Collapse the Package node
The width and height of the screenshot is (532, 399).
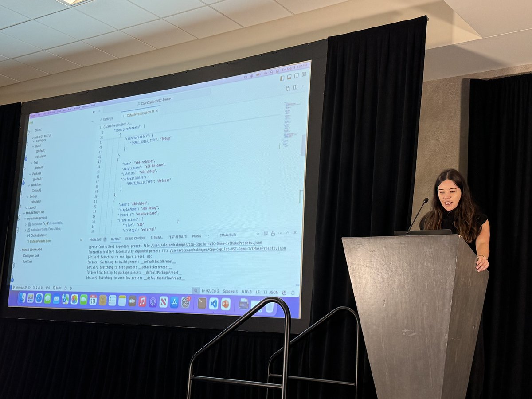(35, 174)
